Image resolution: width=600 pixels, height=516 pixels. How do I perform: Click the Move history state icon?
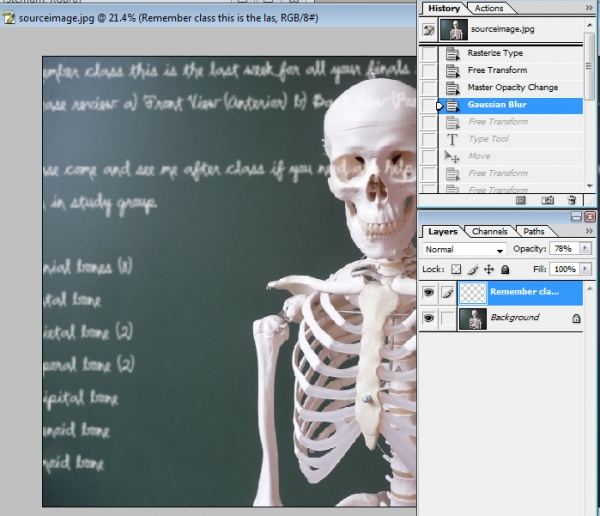point(452,157)
